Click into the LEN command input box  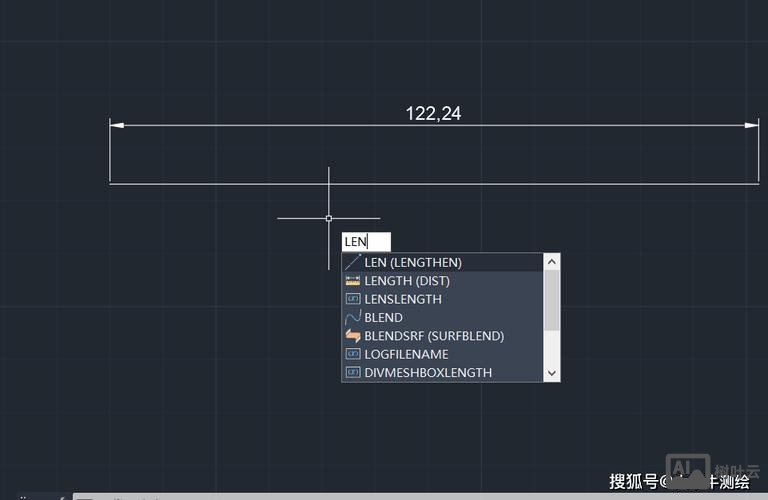[x=366, y=241]
